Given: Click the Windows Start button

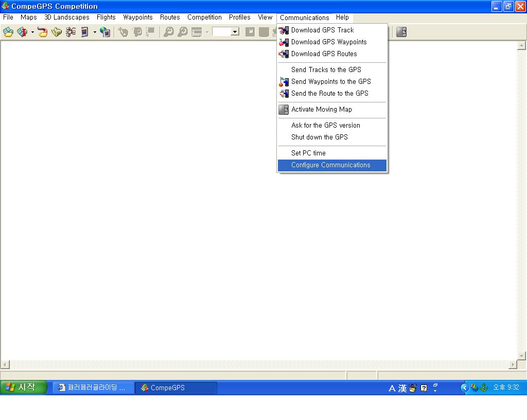Looking at the screenshot, I should (23, 388).
